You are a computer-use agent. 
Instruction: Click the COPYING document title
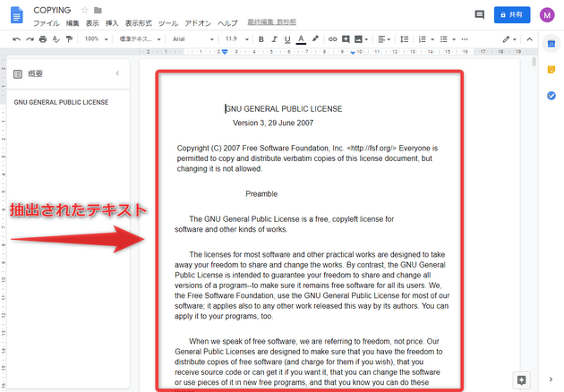click(x=52, y=10)
